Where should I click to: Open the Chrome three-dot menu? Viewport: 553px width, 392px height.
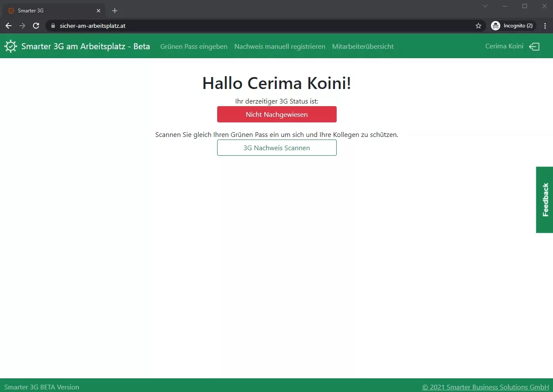545,26
